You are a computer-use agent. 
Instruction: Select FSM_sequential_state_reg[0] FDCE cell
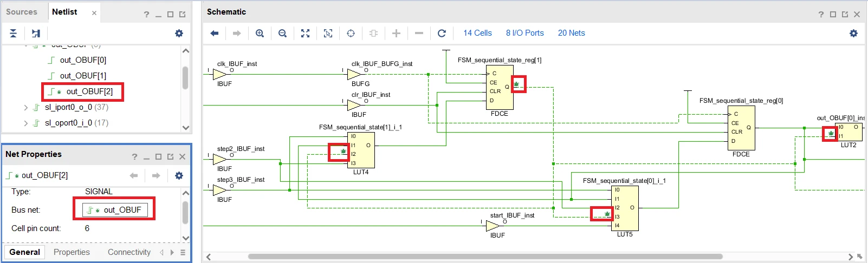(741, 128)
